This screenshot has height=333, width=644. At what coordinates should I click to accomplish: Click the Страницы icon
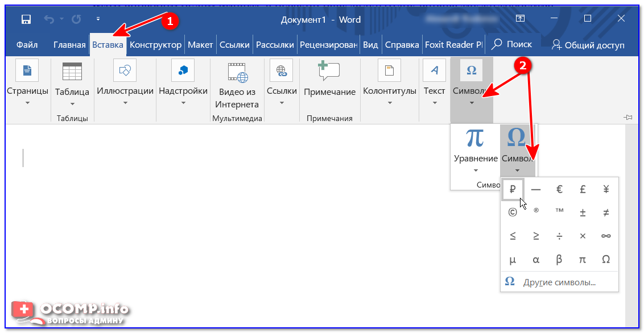click(x=27, y=70)
